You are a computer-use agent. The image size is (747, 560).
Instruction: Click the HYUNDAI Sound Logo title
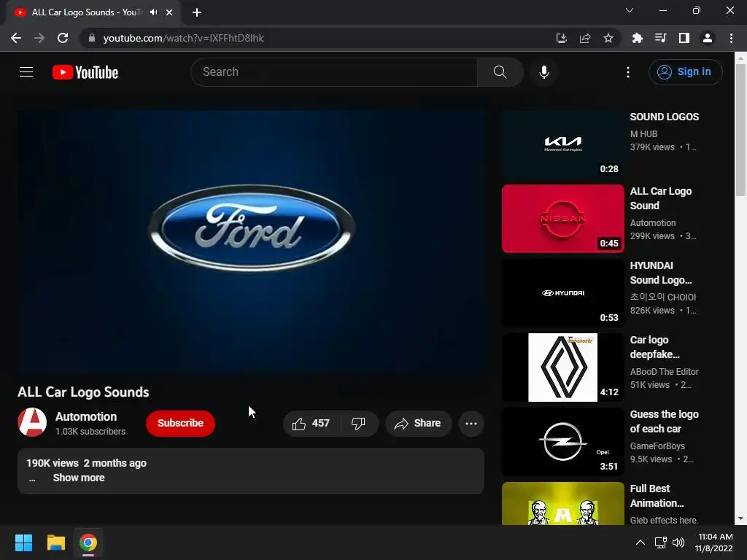661,273
